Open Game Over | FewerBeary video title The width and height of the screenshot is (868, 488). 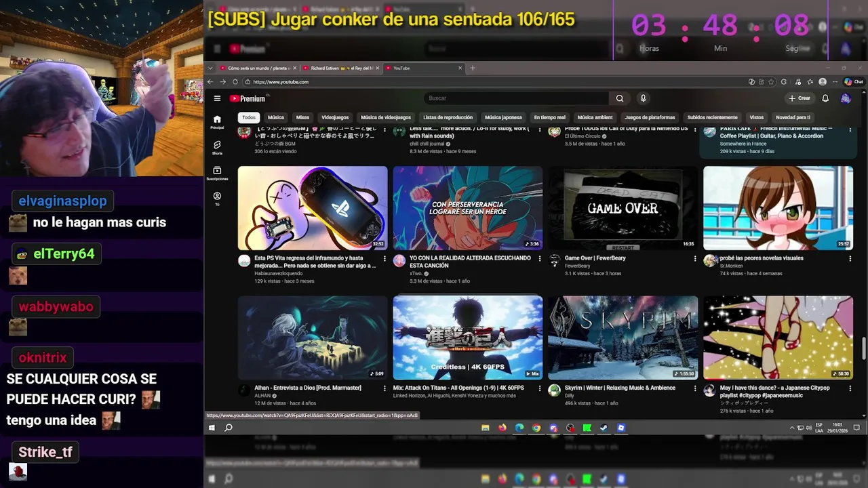pos(595,258)
